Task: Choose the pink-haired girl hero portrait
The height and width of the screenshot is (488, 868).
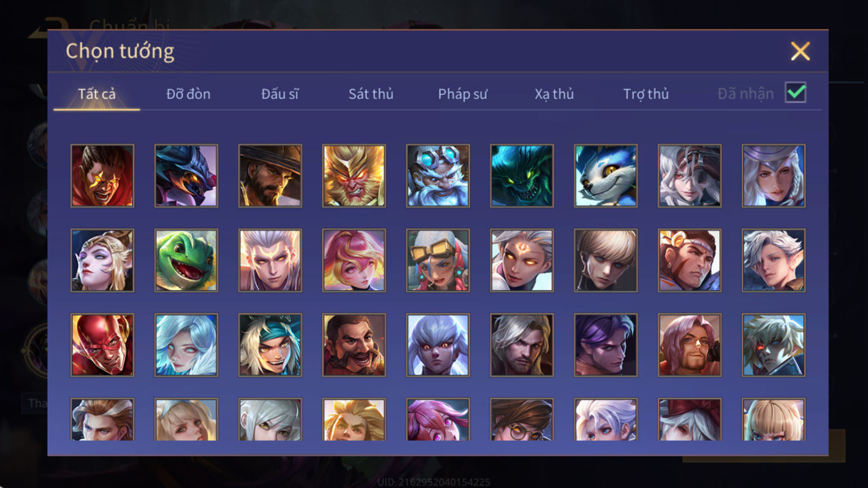Action: [354, 260]
